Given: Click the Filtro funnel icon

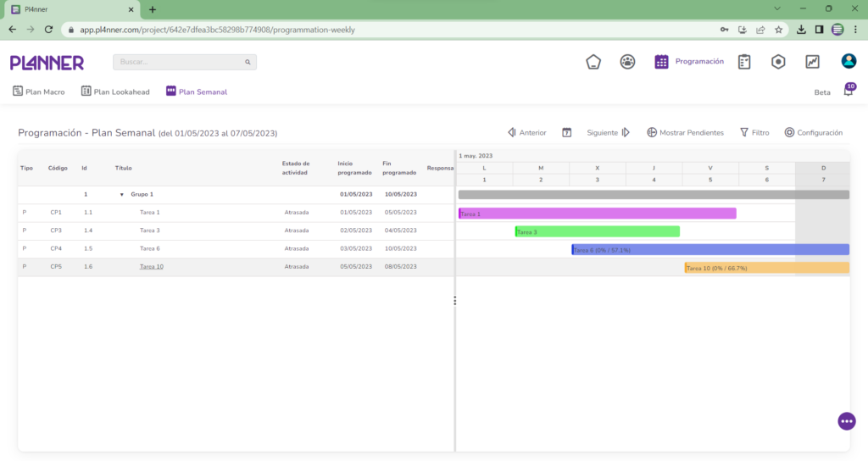Looking at the screenshot, I should coord(744,133).
